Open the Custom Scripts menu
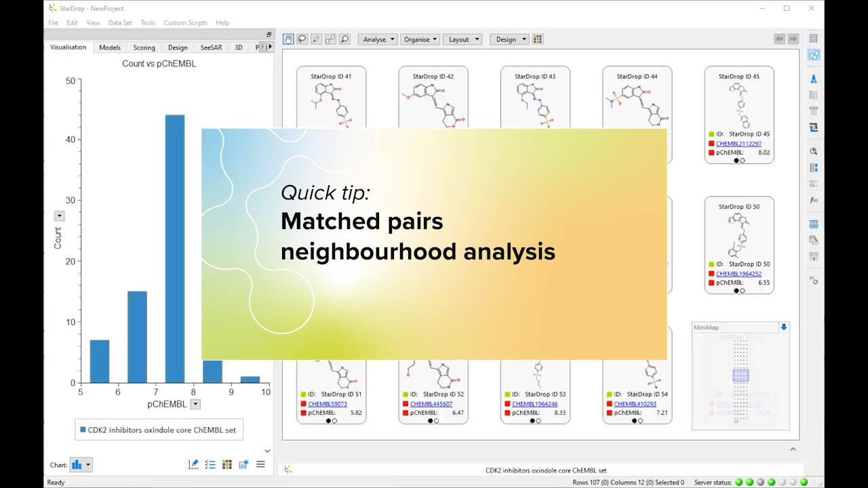868x488 pixels. pyautogui.click(x=185, y=22)
